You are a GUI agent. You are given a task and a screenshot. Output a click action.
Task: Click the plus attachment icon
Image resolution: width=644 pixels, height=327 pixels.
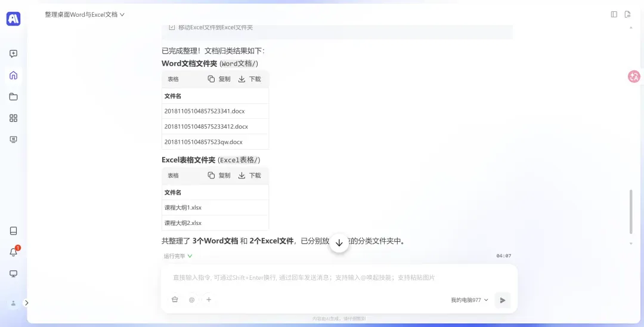tap(209, 300)
